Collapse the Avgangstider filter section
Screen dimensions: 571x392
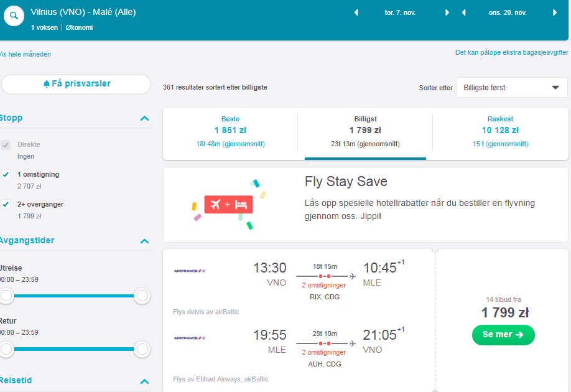(x=144, y=241)
